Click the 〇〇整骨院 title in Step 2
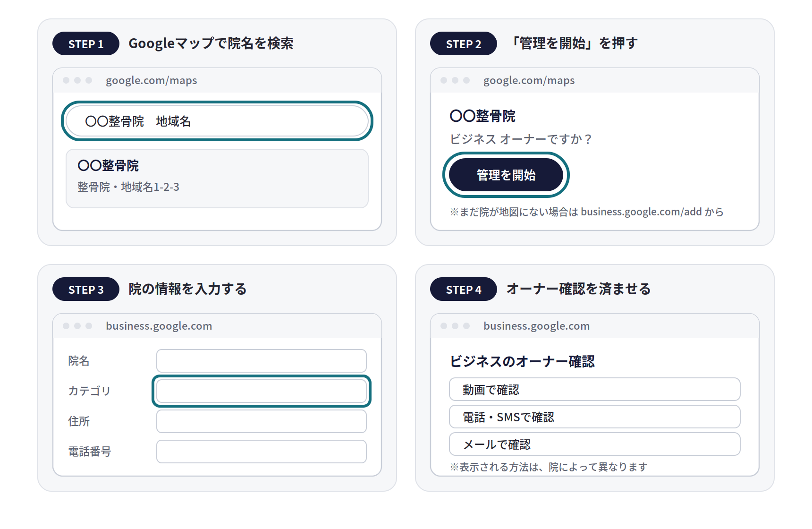812x529 pixels. 482,116
